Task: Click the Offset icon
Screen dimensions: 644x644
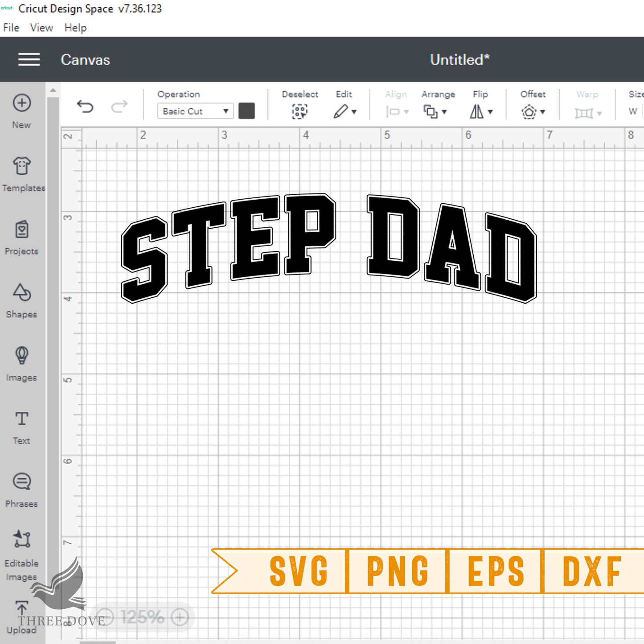Action: (x=529, y=111)
